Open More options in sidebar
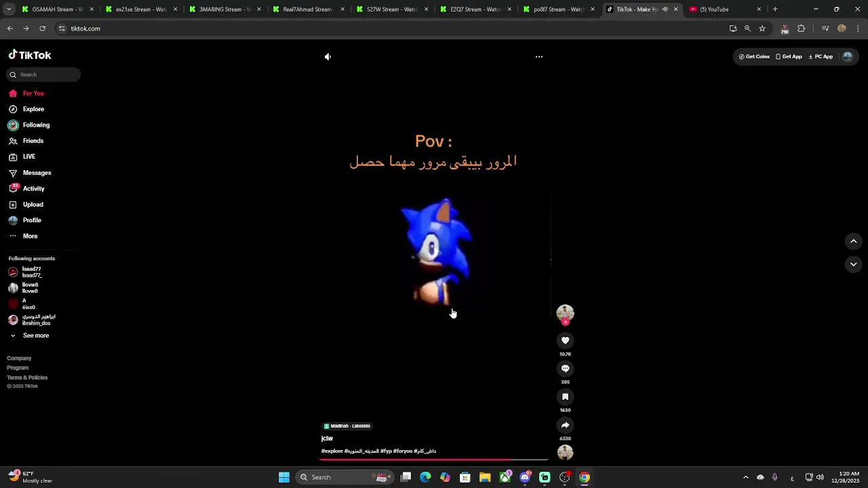The height and width of the screenshot is (488, 868). point(24,236)
